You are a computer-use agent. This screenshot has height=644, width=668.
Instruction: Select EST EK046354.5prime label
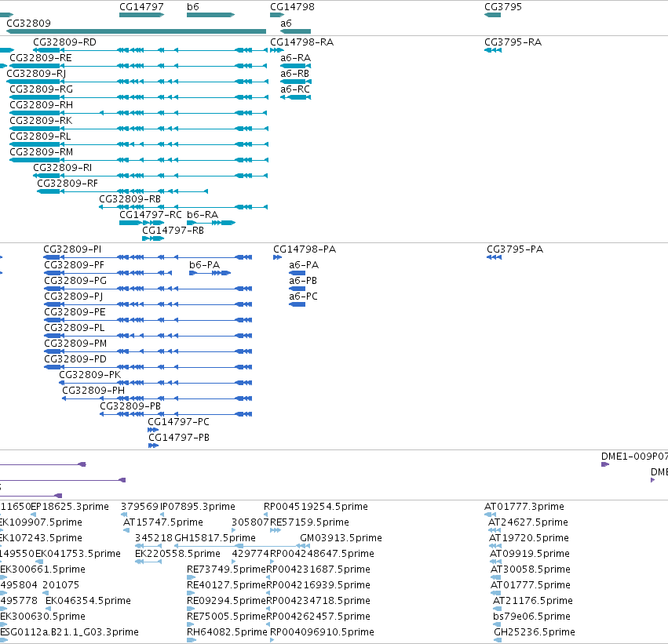[x=88, y=601]
